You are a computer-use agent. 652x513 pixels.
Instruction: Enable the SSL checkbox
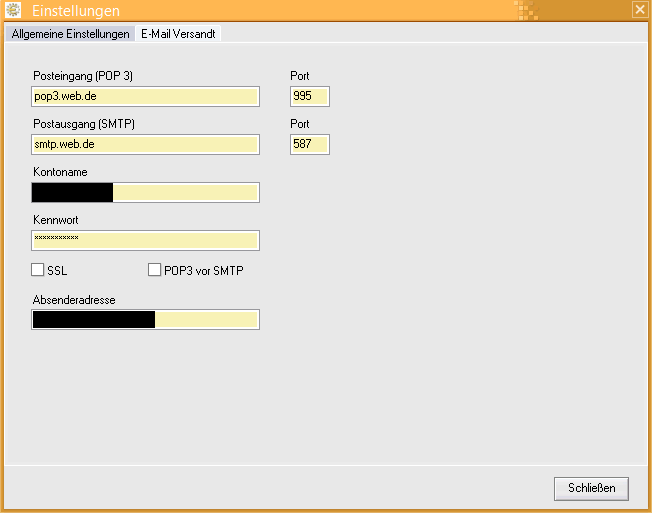(x=38, y=270)
